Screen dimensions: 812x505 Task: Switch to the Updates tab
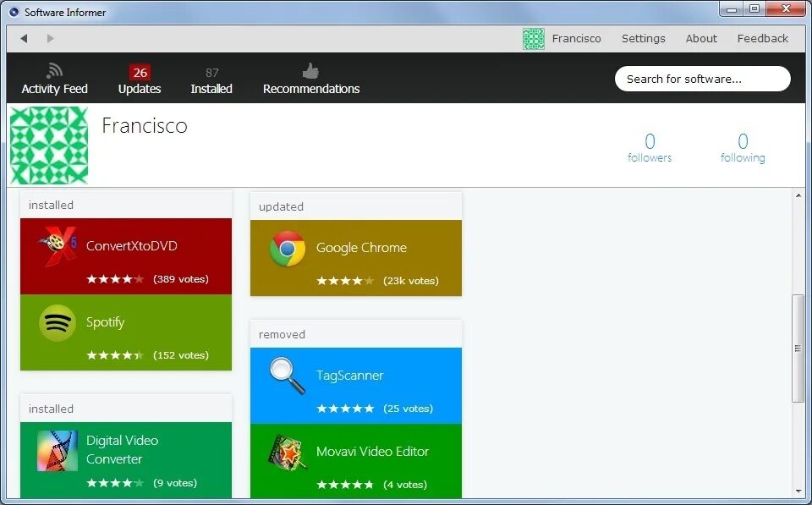click(140, 89)
